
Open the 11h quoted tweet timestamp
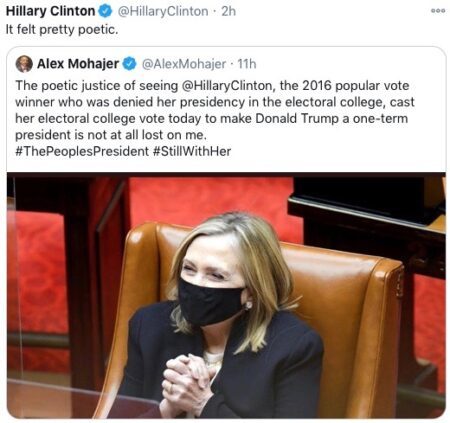pyautogui.click(x=247, y=64)
